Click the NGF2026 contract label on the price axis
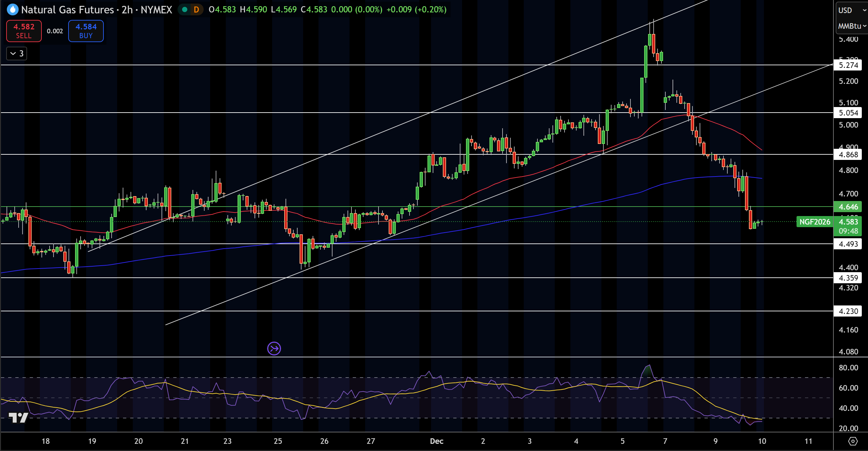The width and height of the screenshot is (868, 451). 815,222
